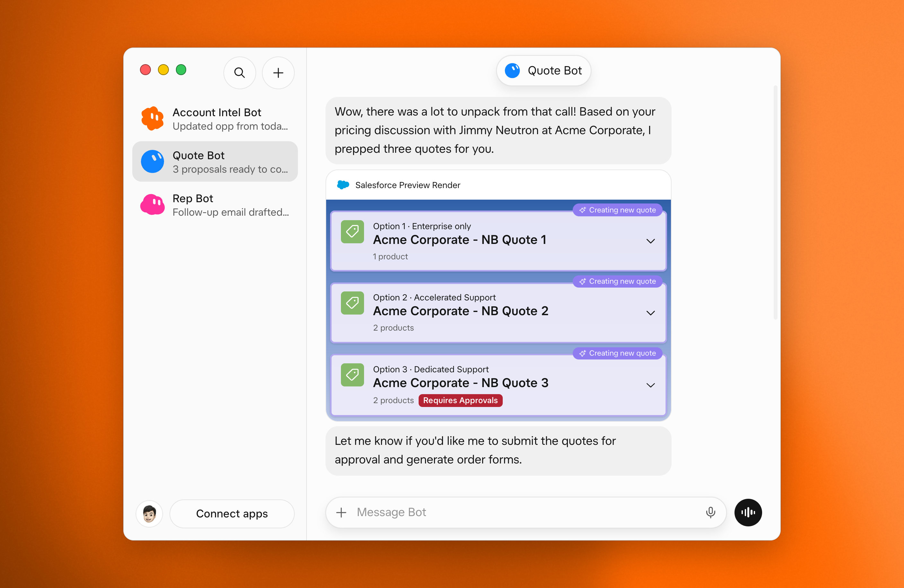Image resolution: width=904 pixels, height=588 pixels.
Task: Click the 1 product text under Quote 1
Action: (x=390, y=256)
